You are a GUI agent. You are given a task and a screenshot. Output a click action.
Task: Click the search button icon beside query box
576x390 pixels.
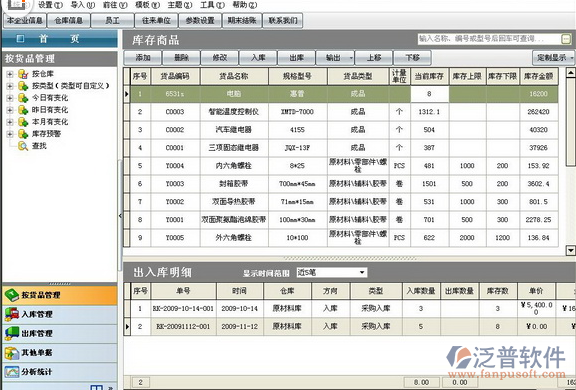[566, 39]
